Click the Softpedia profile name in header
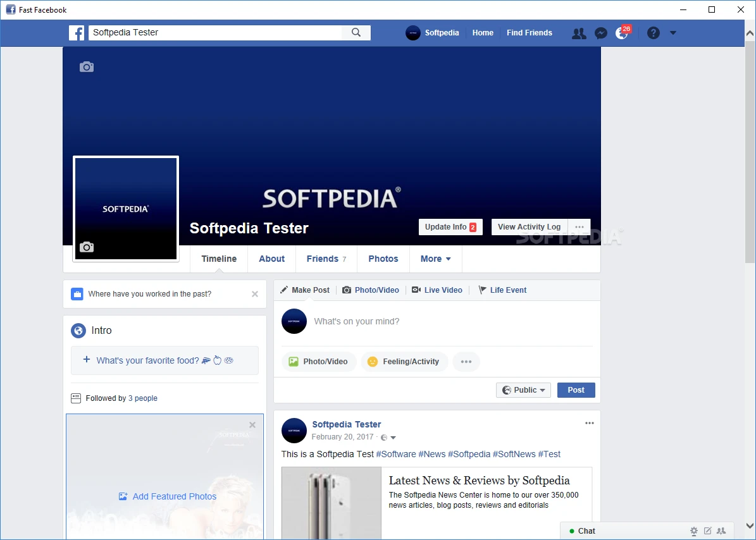 [x=442, y=33]
